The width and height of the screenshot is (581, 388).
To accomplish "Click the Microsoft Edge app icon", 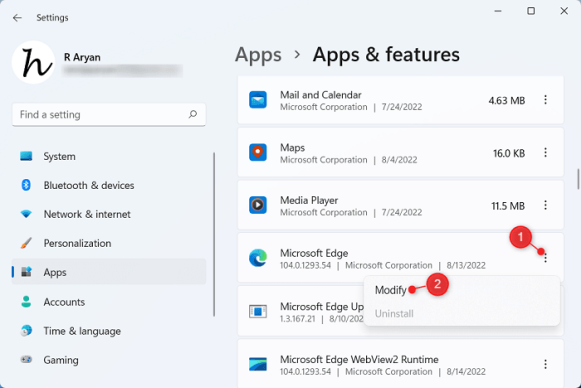I will [x=258, y=258].
